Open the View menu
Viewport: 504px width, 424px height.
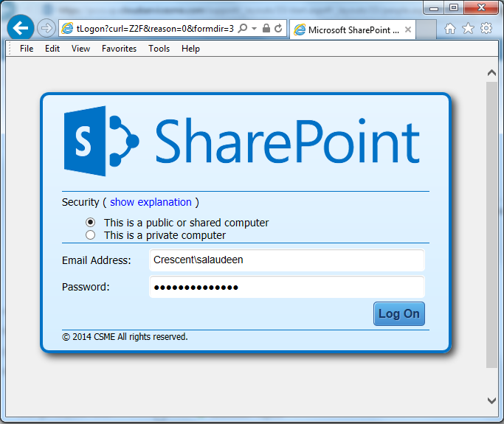pos(80,49)
